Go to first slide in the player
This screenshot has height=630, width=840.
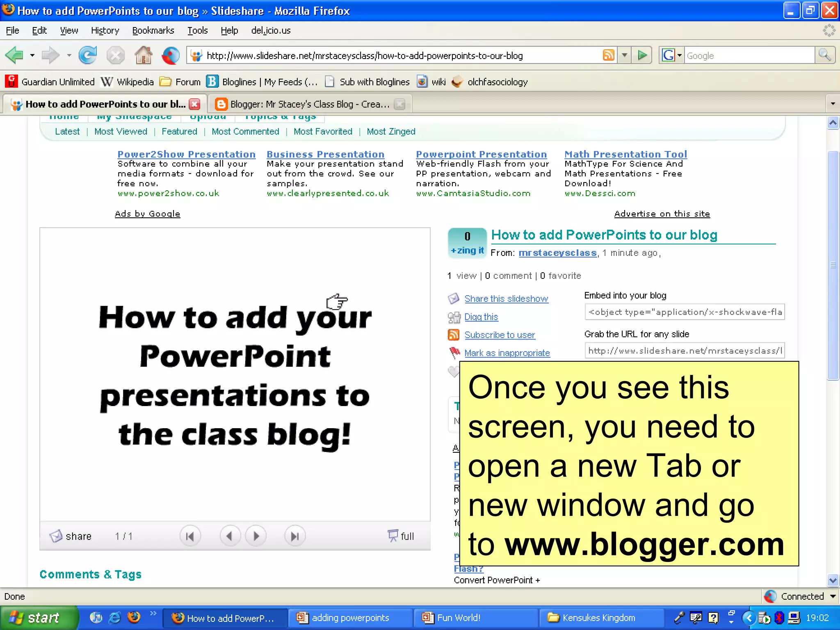click(x=190, y=536)
